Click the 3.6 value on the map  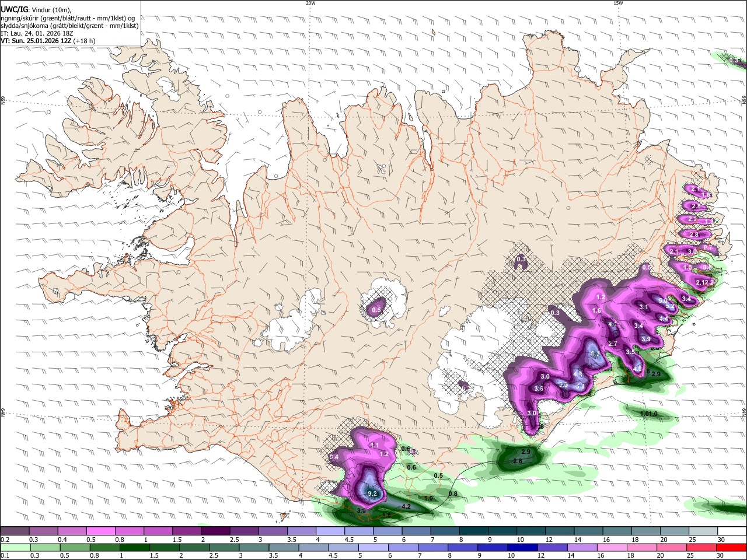(x=539, y=388)
